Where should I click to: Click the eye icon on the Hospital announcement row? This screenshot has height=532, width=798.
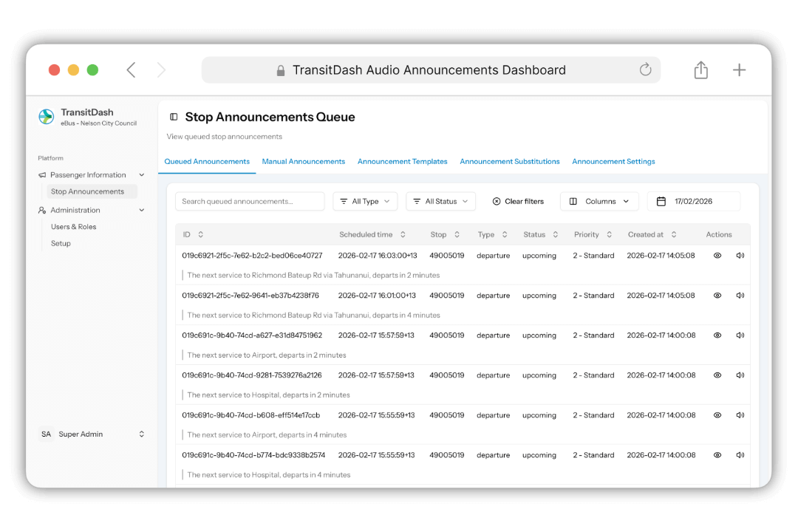coord(717,375)
